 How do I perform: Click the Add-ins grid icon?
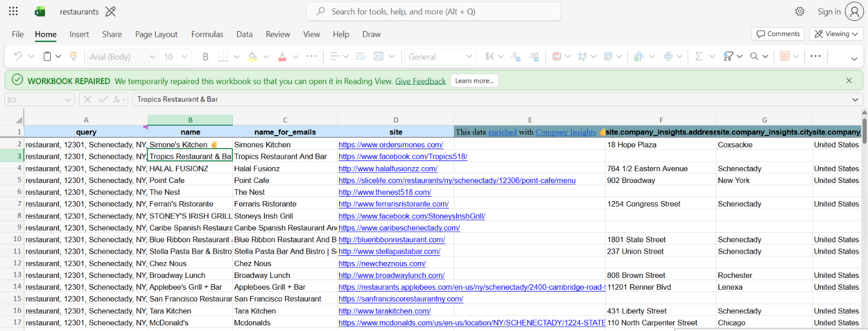tap(784, 56)
